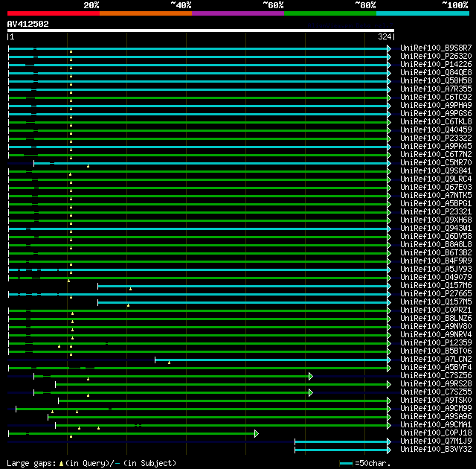Click hit name UniRef100_Q84QE8
This screenshot has height=469, width=476.
pyautogui.click(x=436, y=73)
